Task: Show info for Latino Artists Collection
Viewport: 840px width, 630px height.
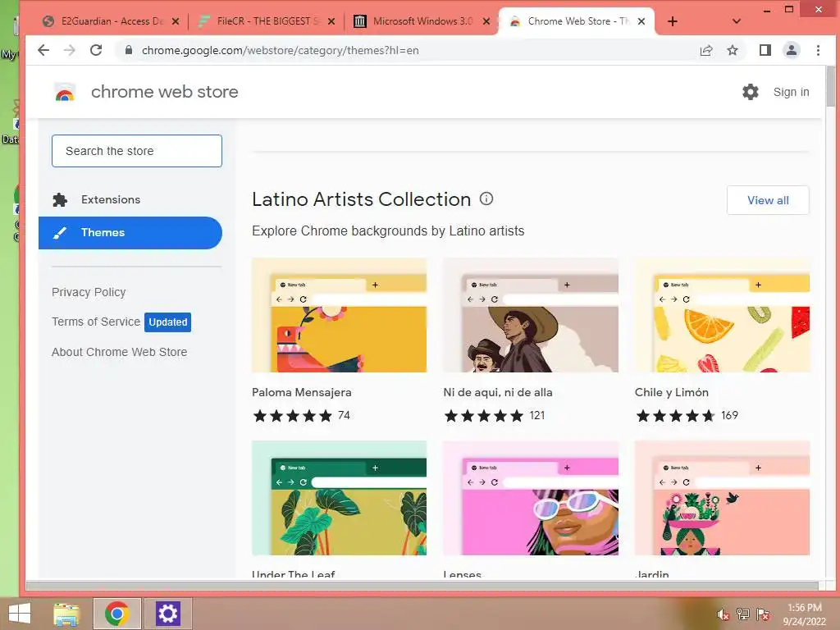Action: coord(486,199)
